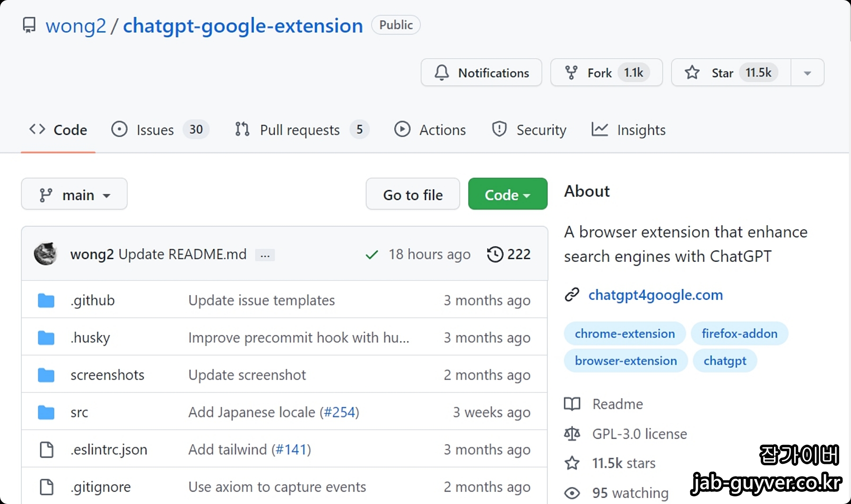Click the 3 weeks ago timestamp for src
This screenshot has height=504, width=851.
pyautogui.click(x=492, y=412)
